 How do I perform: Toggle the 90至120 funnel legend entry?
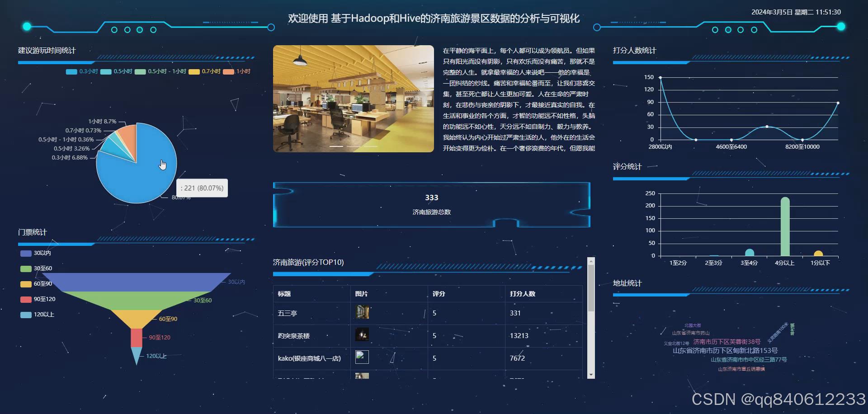38,299
